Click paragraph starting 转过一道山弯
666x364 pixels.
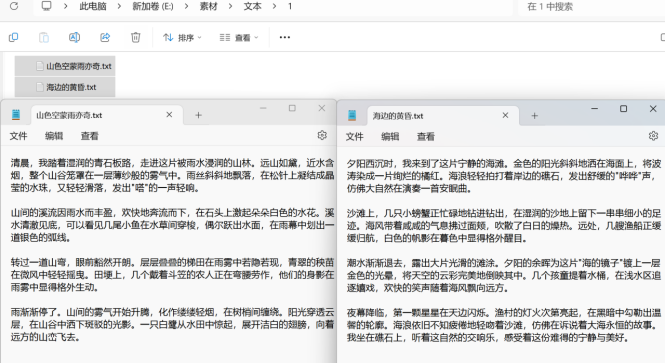pos(172,275)
